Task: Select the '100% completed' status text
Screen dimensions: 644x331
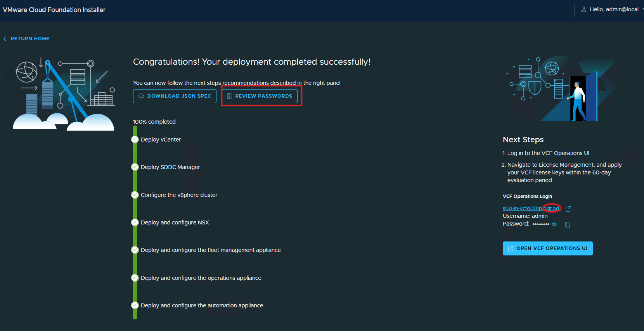Action: (x=154, y=122)
